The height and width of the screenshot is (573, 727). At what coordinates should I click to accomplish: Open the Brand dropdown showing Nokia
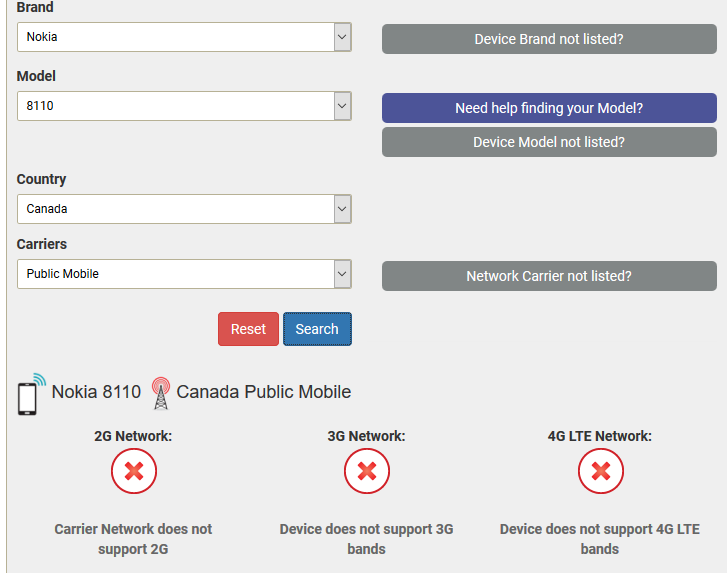(184, 37)
